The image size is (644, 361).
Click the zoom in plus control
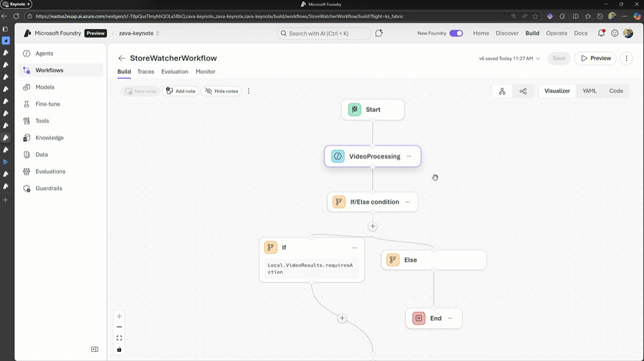pos(119,316)
